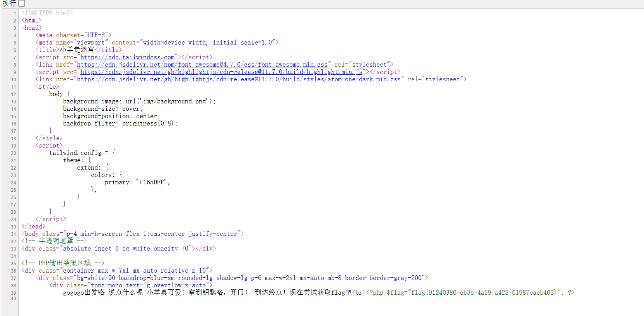Click the meta viewport line
This screenshot has height=316, width=644.
click(x=157, y=43)
